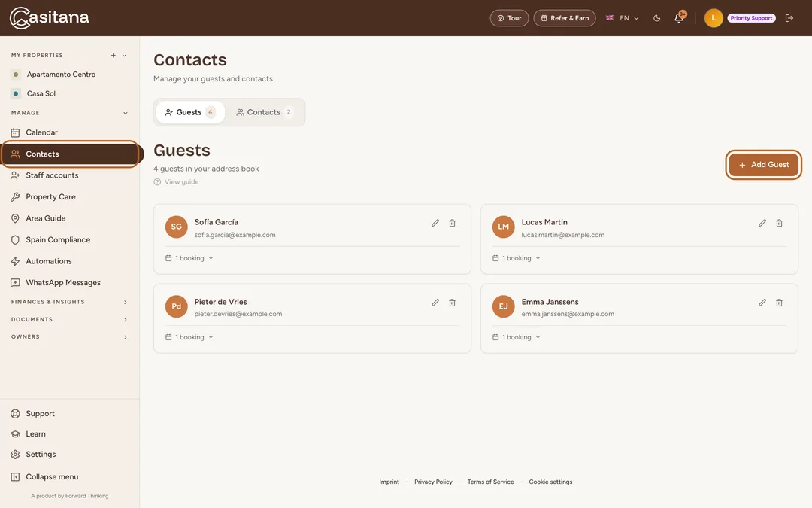This screenshot has width=812, height=508.
Task: Click Add Guest button
Action: coord(763,165)
